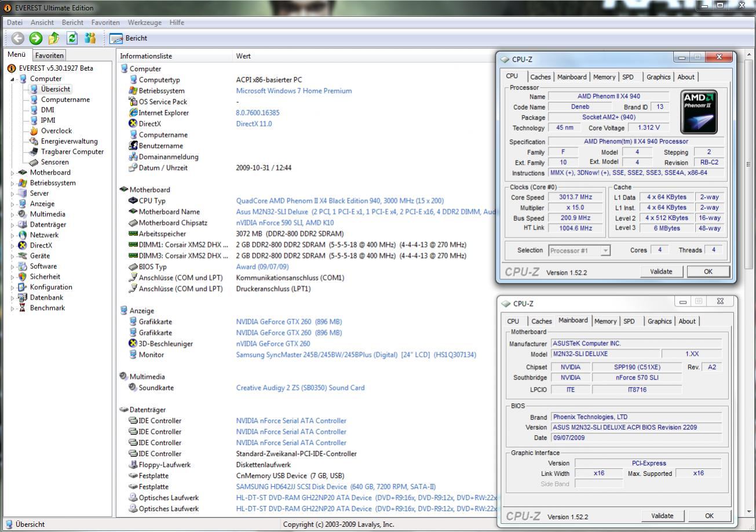This screenshot has width=756, height=532.
Task: Open the Bericht menu
Action: click(73, 23)
